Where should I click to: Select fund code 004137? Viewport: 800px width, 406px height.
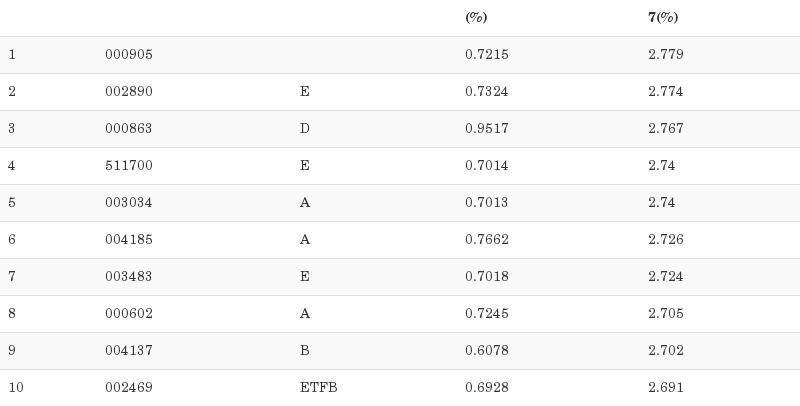pos(128,351)
